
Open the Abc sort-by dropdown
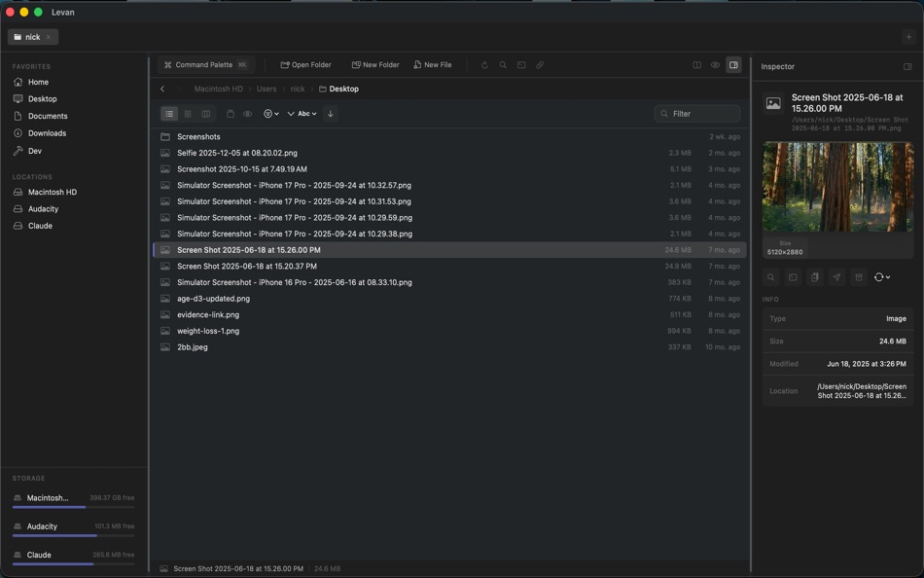pyautogui.click(x=302, y=114)
